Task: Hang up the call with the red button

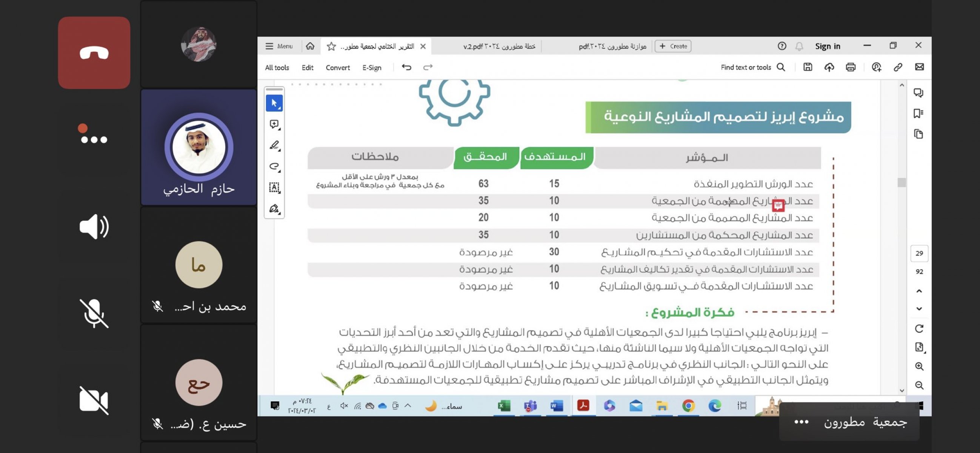Action: point(94,52)
